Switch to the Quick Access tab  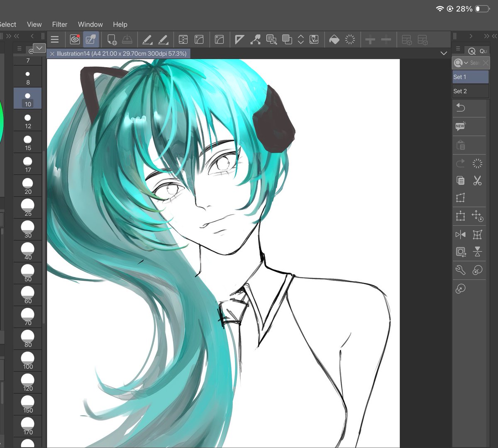477,51
